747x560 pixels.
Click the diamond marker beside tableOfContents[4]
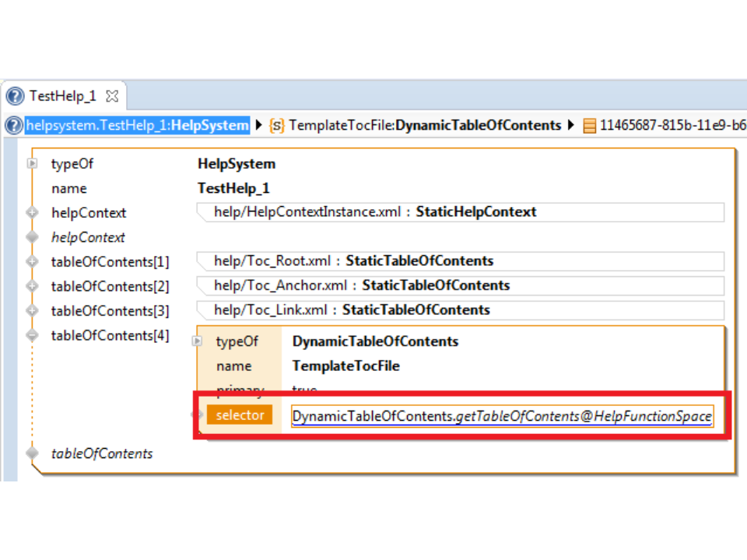point(32,335)
